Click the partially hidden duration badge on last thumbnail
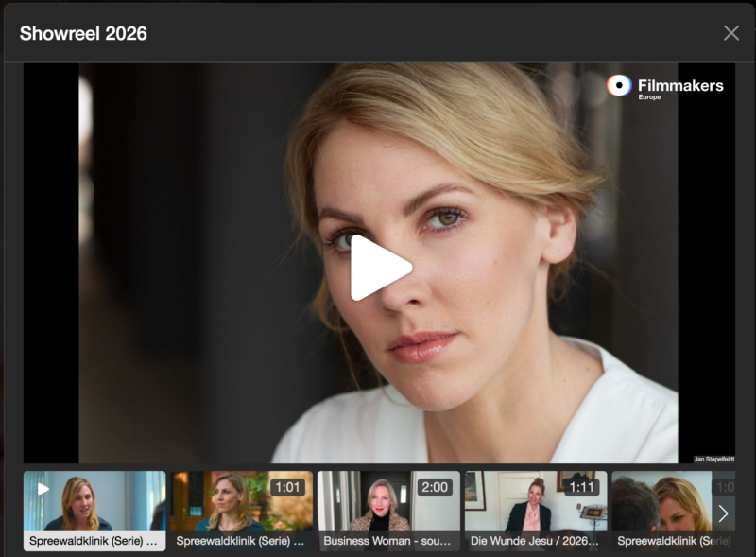 click(x=724, y=487)
